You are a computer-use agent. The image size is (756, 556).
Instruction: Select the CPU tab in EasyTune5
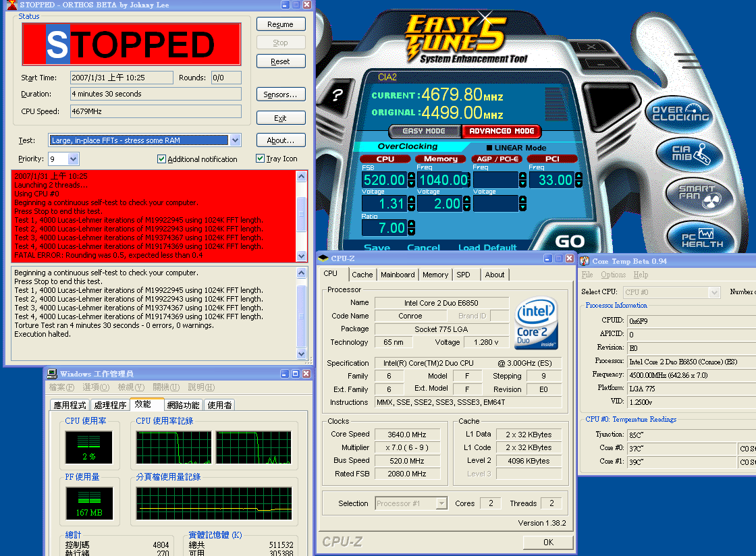point(385,159)
